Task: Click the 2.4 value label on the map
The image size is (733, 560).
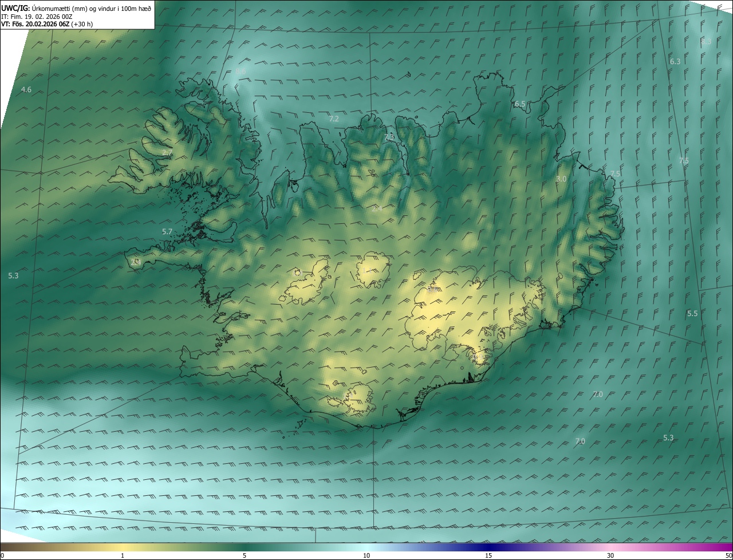Action: coord(377,208)
